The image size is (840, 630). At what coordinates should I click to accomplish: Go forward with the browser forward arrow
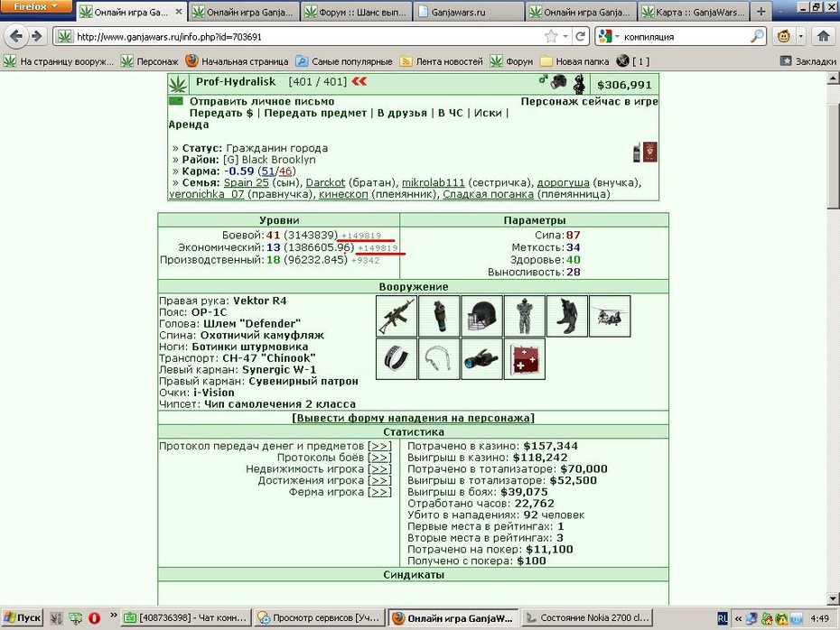36,36
